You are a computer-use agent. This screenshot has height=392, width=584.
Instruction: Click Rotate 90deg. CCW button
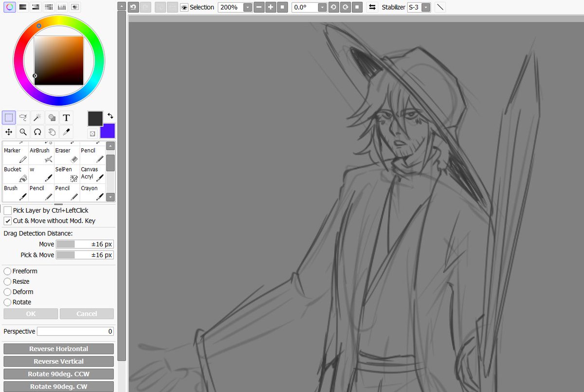click(x=58, y=374)
